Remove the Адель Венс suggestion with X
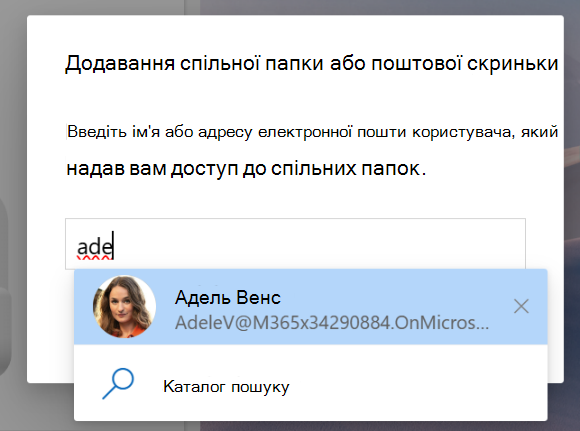 (521, 306)
